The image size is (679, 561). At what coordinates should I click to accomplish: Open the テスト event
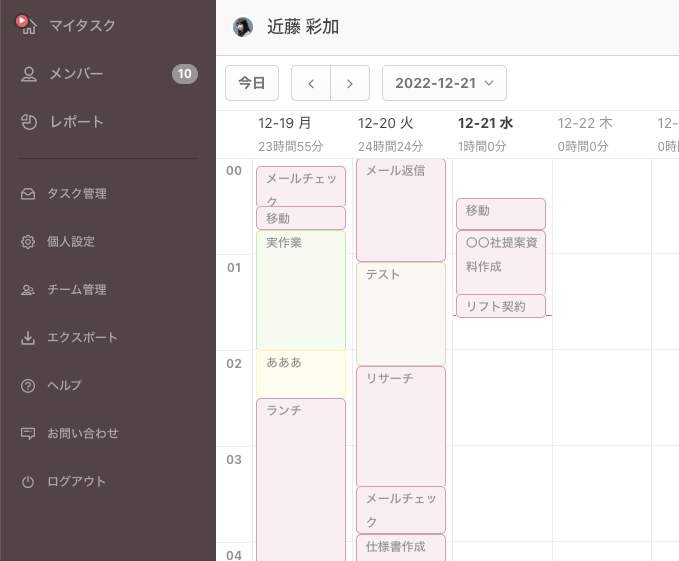pyautogui.click(x=401, y=314)
